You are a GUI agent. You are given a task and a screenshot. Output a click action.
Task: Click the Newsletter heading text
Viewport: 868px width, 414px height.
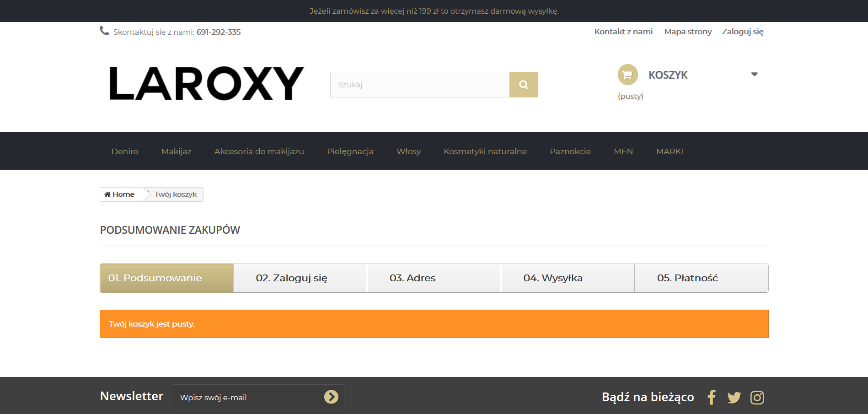click(132, 396)
